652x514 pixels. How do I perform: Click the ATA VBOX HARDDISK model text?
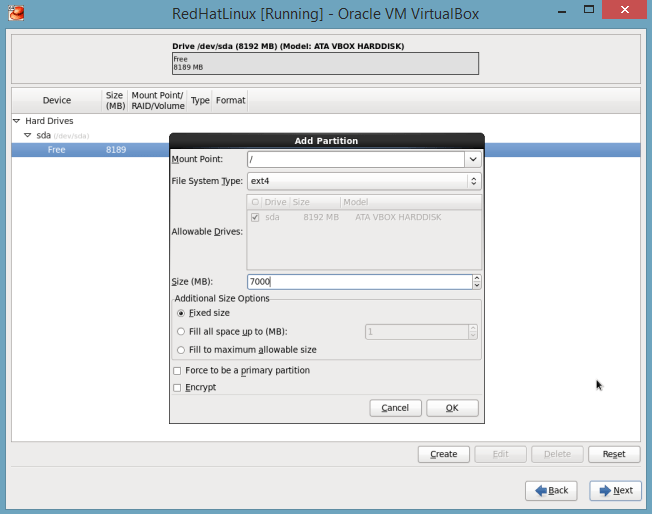(398, 217)
